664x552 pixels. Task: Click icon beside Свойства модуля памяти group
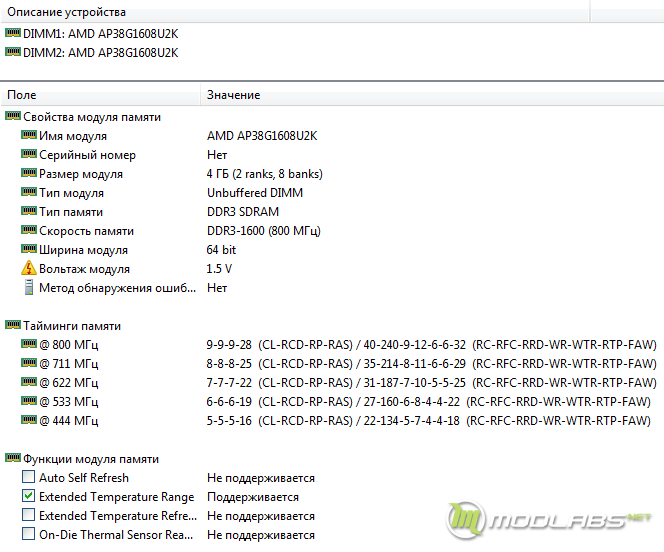click(x=13, y=116)
